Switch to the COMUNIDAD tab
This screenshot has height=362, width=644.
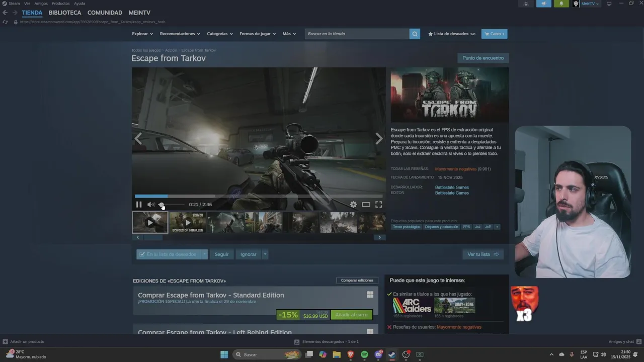(x=105, y=13)
